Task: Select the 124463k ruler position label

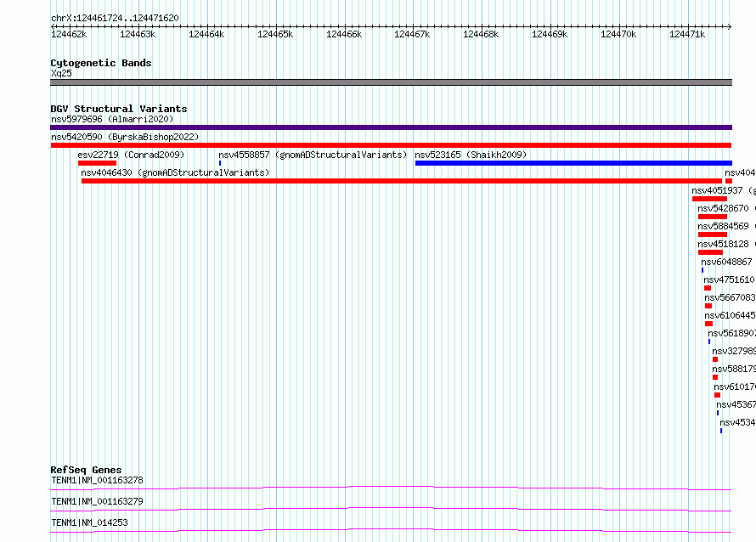Action: click(x=138, y=34)
